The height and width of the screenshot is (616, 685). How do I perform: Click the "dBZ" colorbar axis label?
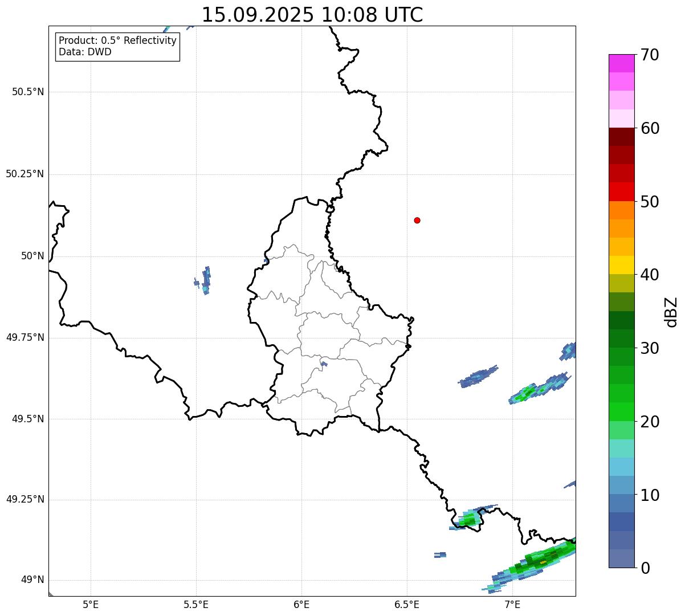point(671,312)
